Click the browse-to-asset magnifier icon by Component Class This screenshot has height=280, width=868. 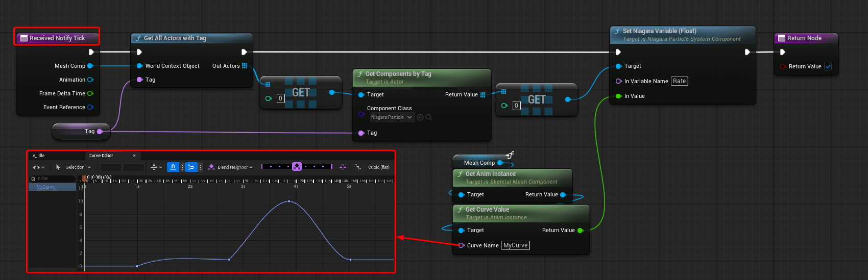pos(429,117)
